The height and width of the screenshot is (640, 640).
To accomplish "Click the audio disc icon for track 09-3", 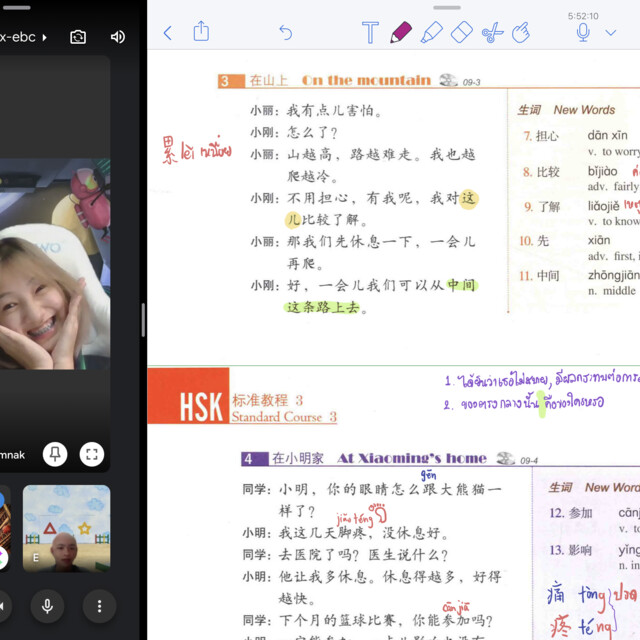I will [x=448, y=80].
